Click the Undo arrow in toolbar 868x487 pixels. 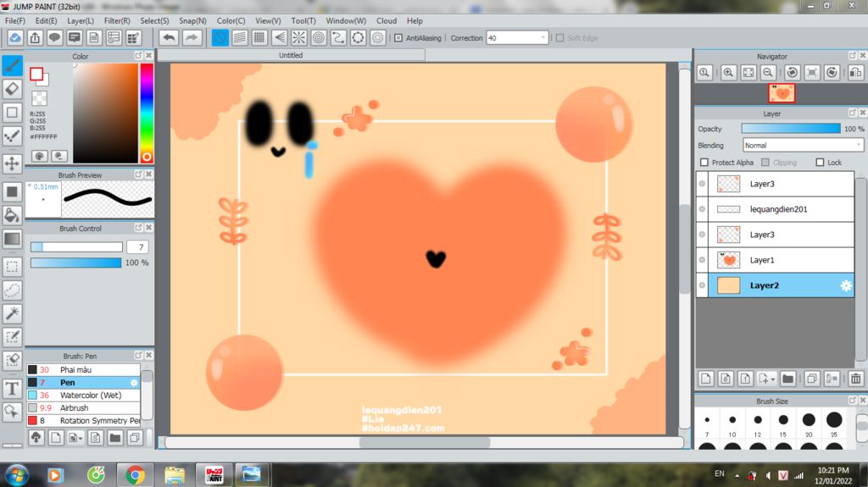coord(169,37)
